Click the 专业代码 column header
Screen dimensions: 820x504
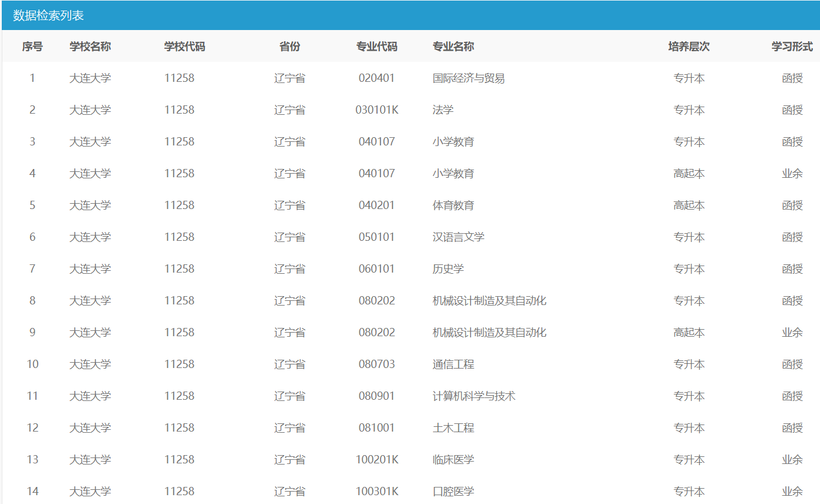[377, 47]
